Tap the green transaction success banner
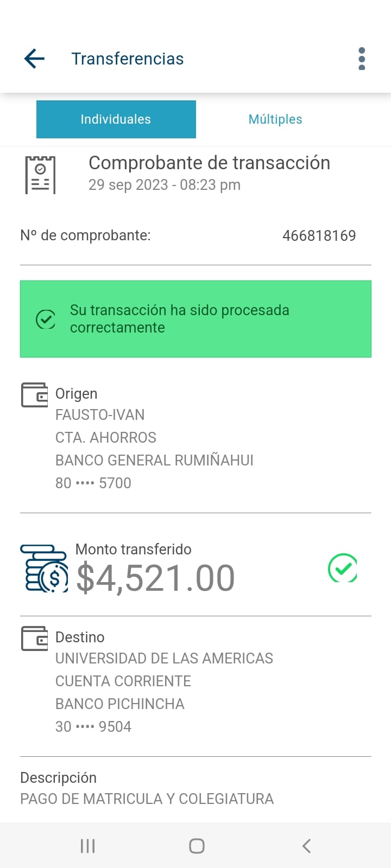This screenshot has width=391, height=868. coord(195,319)
